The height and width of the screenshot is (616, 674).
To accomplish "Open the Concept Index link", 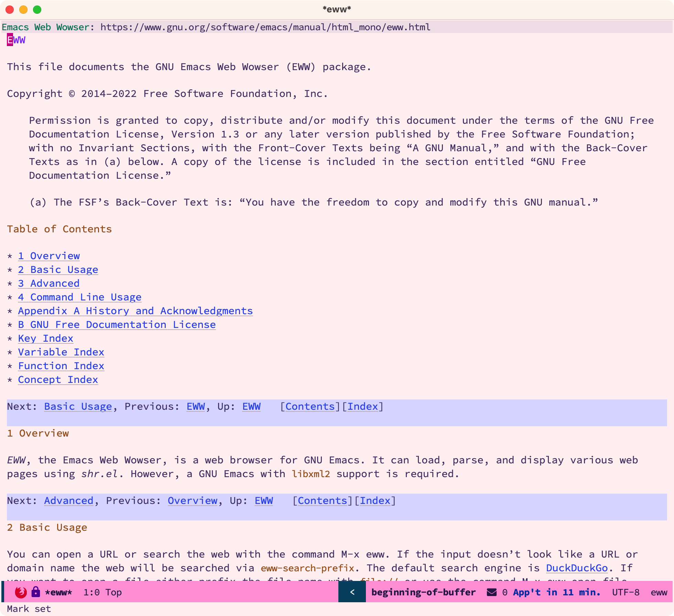I will tap(58, 379).
